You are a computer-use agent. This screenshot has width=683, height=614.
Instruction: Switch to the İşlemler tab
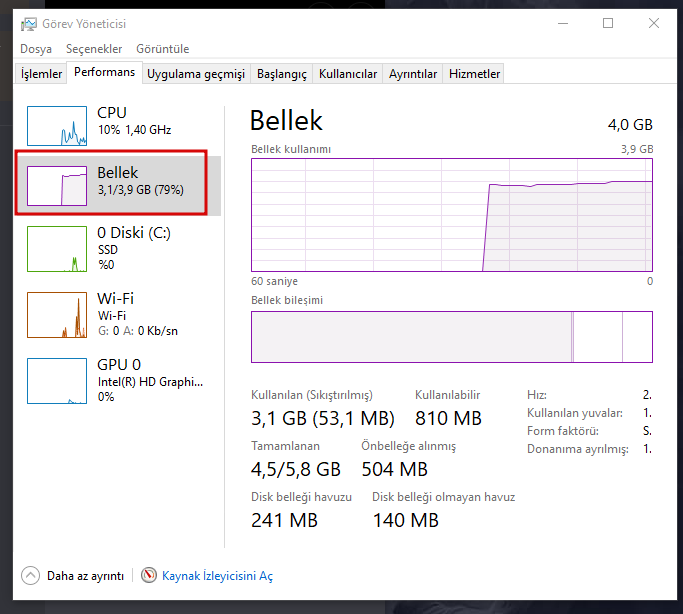pos(42,74)
